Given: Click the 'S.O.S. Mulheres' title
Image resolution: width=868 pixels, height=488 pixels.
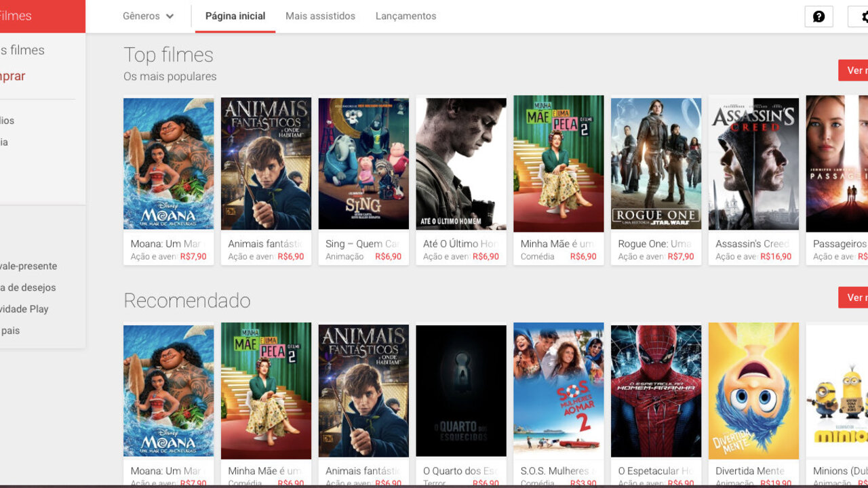Looking at the screenshot, I should point(558,470).
